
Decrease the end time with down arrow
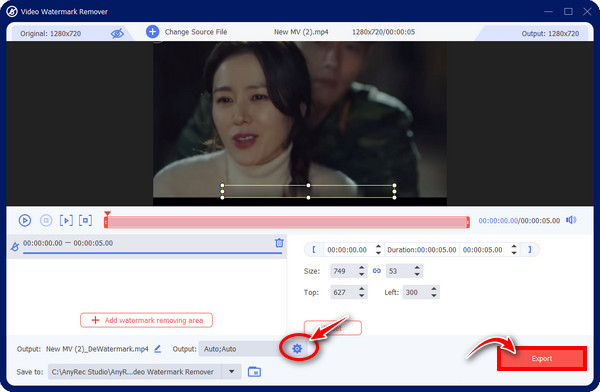click(x=514, y=253)
